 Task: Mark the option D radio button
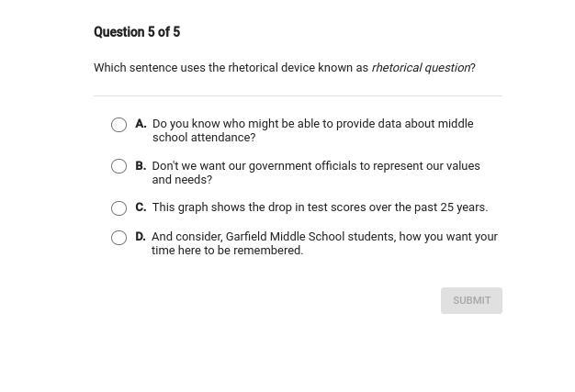tap(118, 238)
